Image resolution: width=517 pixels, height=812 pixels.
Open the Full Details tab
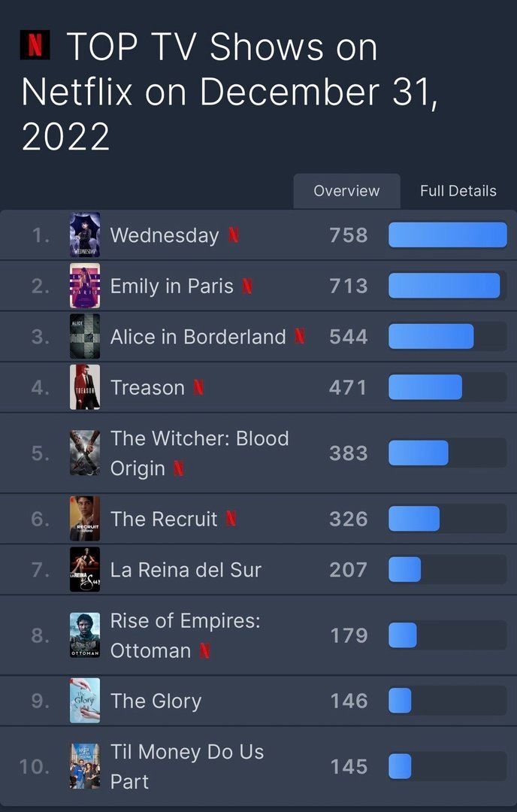point(458,191)
